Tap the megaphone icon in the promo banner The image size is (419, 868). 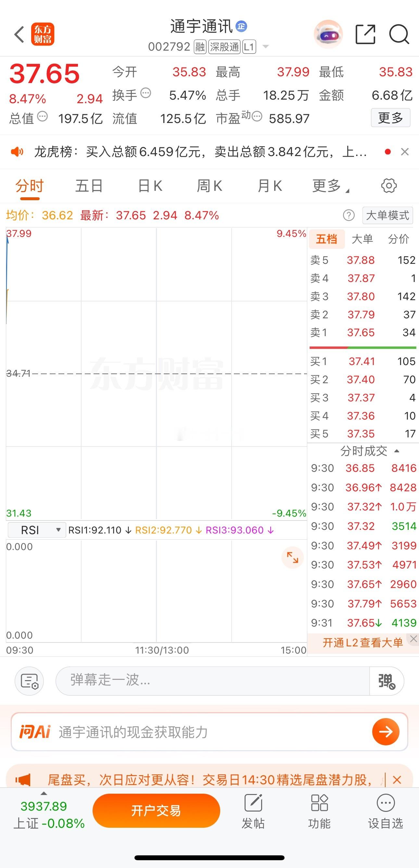point(23,780)
